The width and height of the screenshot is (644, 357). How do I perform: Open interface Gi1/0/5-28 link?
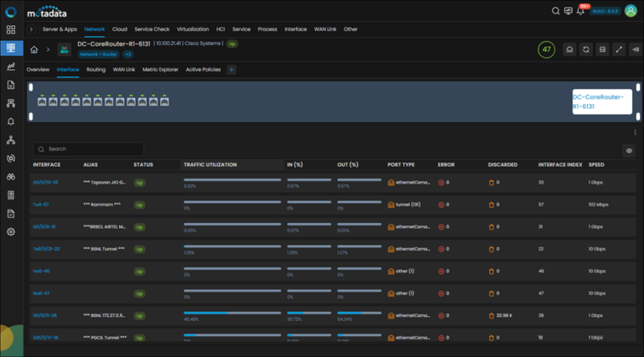click(x=45, y=316)
